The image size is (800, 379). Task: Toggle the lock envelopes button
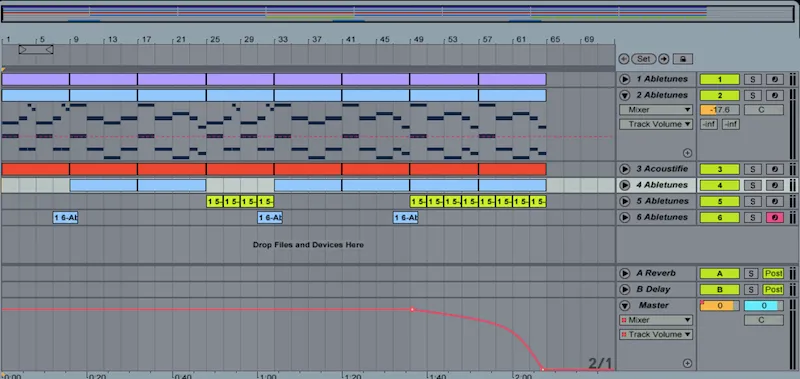coord(683,59)
